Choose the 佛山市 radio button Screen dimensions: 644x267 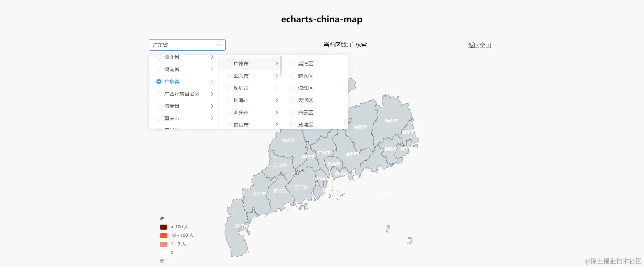(x=228, y=125)
